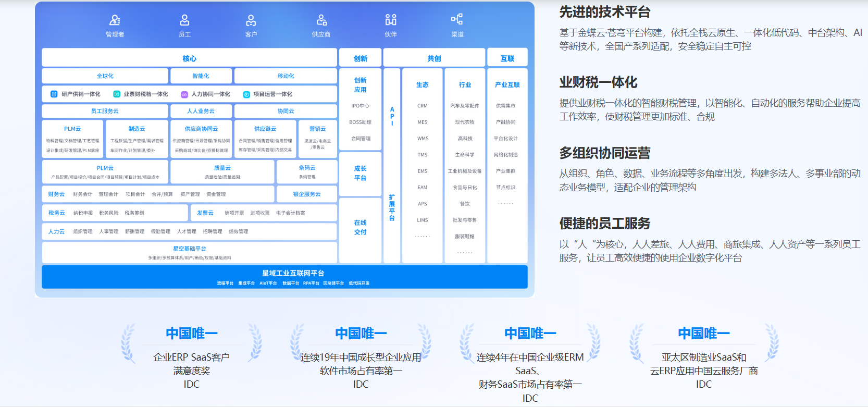Open the 员工服务云 block
This screenshot has height=407, width=868.
[x=105, y=111]
